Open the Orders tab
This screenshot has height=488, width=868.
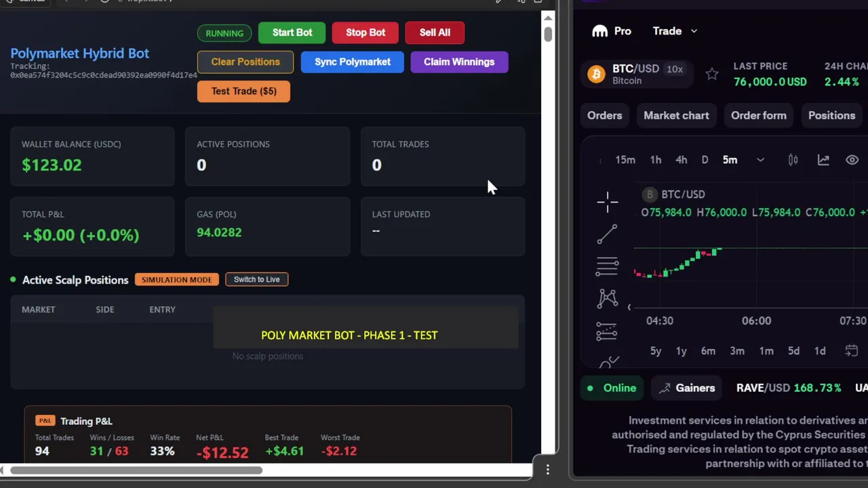[x=605, y=115]
